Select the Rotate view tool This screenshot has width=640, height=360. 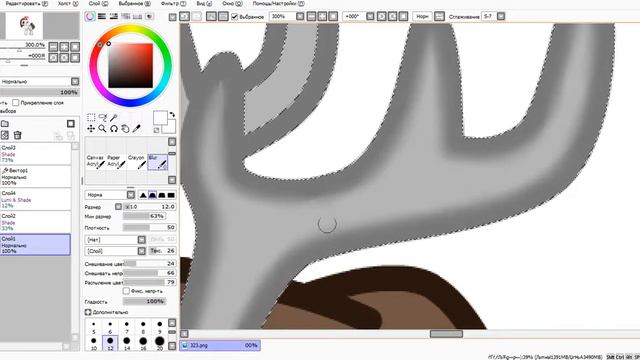coord(114,129)
